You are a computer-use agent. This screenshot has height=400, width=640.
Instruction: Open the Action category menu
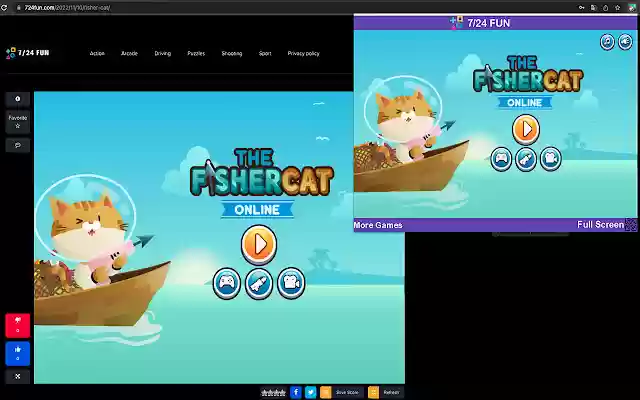(x=97, y=53)
